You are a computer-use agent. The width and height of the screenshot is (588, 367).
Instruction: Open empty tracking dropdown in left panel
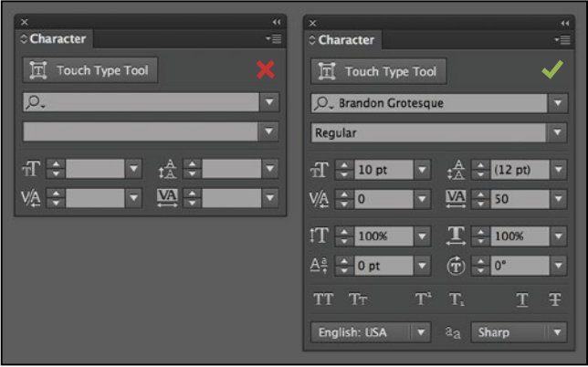[270, 198]
